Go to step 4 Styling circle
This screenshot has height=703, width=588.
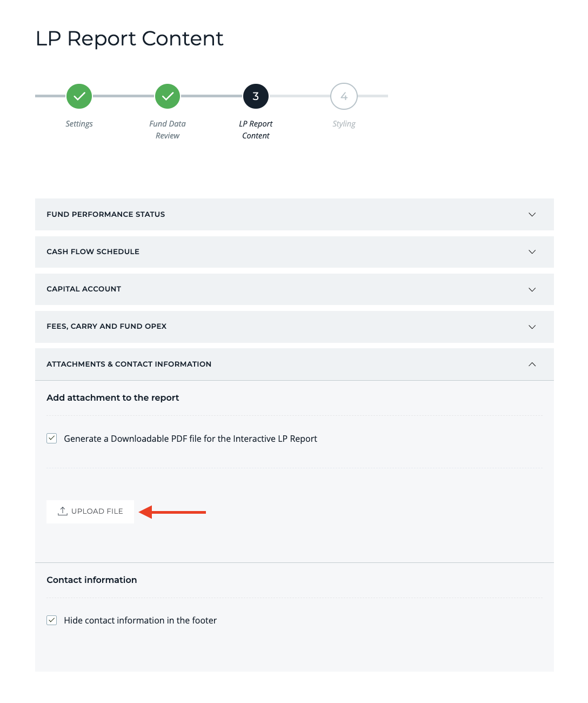tap(344, 96)
